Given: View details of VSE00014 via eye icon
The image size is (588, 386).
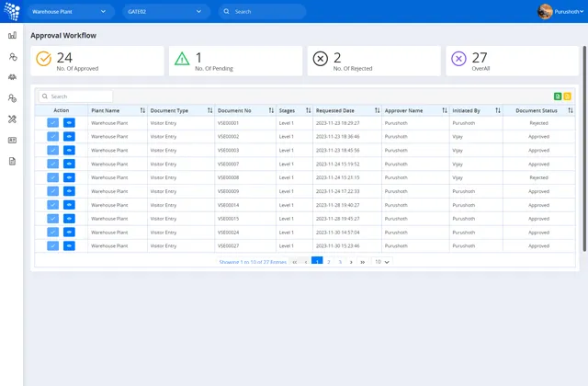Looking at the screenshot, I should 69,205.
